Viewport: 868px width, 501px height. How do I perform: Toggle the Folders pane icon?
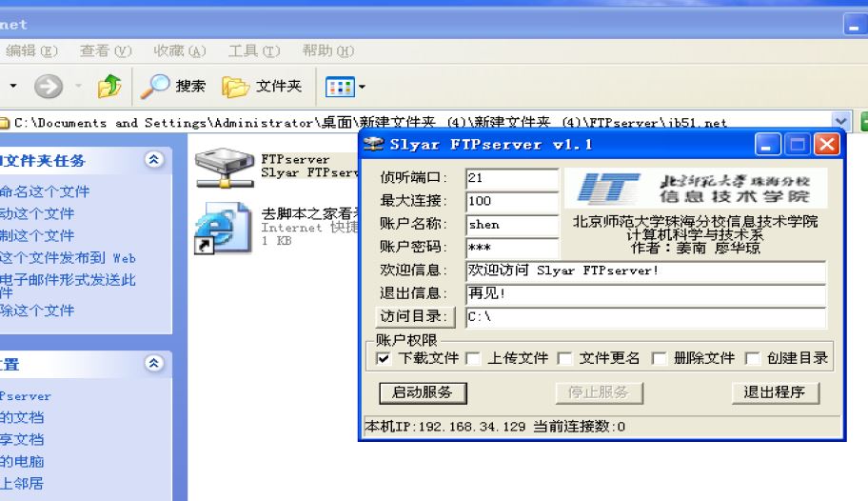click(x=235, y=87)
